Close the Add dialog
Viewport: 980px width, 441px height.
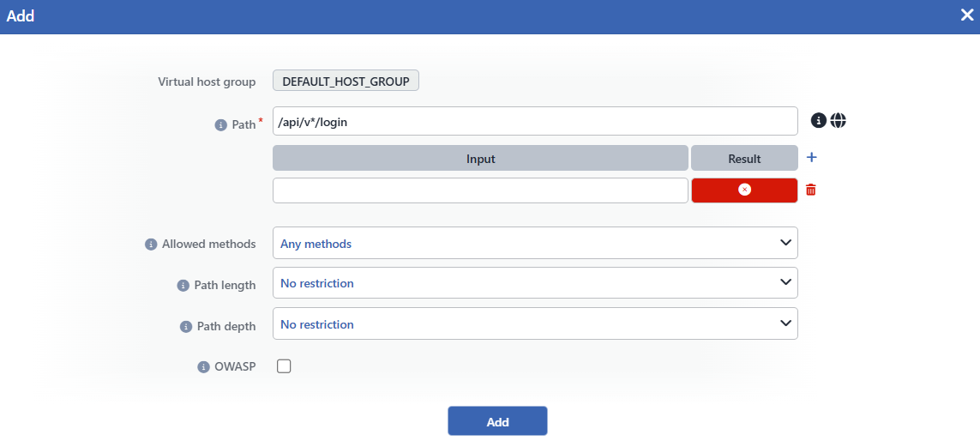pos(967,15)
